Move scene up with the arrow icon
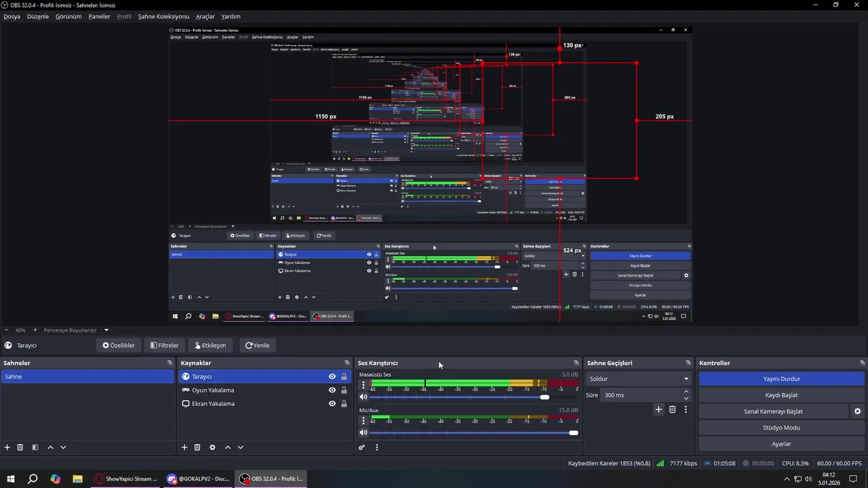The height and width of the screenshot is (488, 868). coord(50,447)
